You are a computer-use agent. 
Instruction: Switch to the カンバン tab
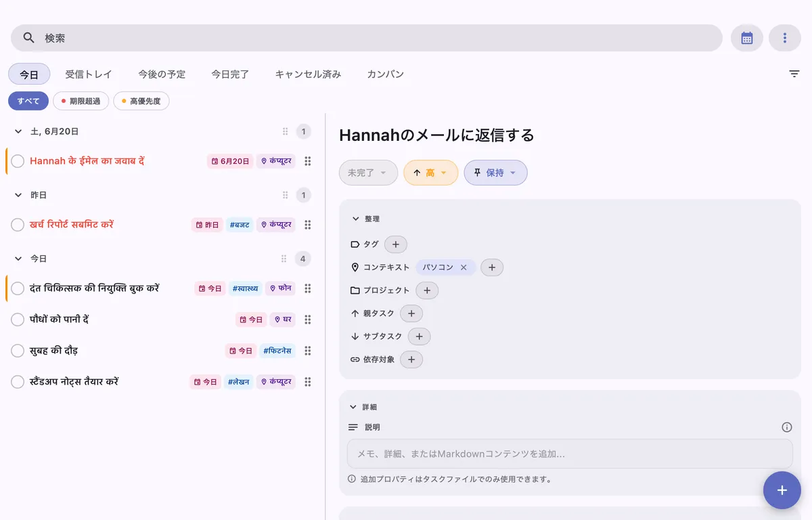pos(385,74)
